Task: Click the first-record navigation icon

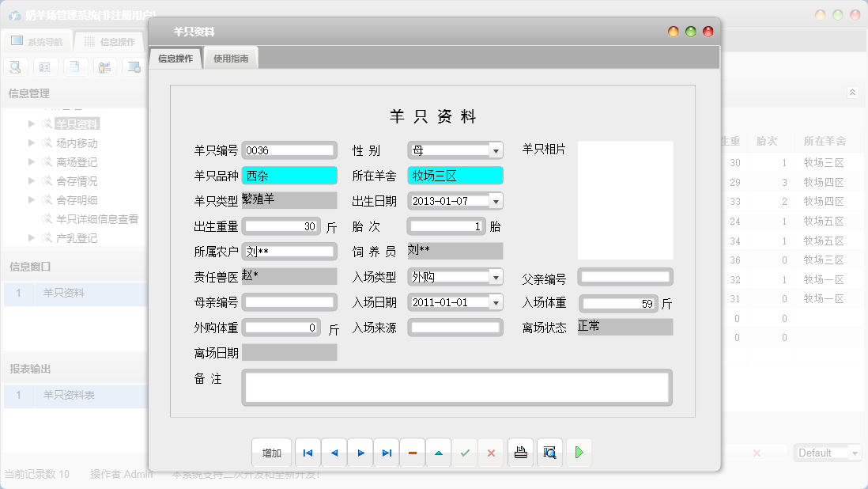Action: pos(308,452)
